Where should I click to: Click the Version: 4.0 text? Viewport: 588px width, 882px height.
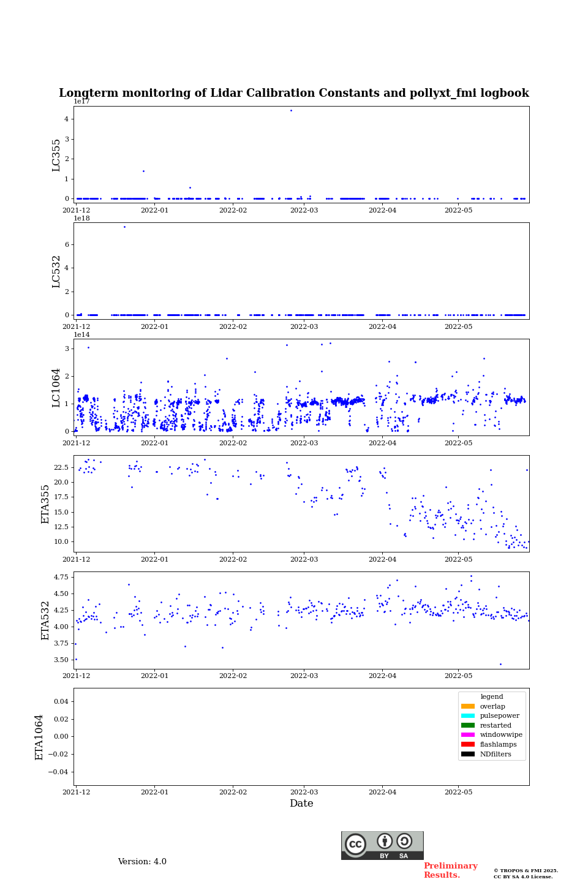coord(142,862)
